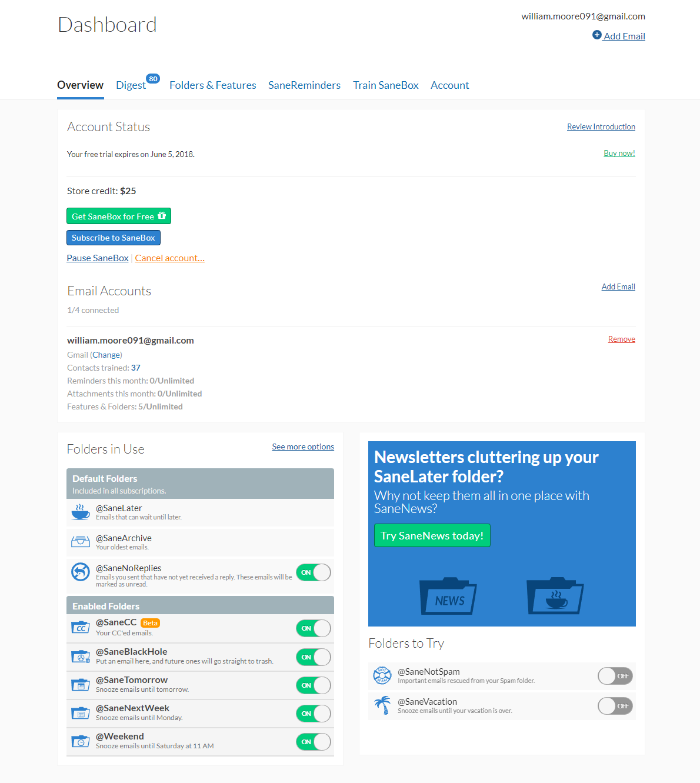Click the SaneBlackHole folder icon
Screen dimensions: 700x783
[x=81, y=657]
